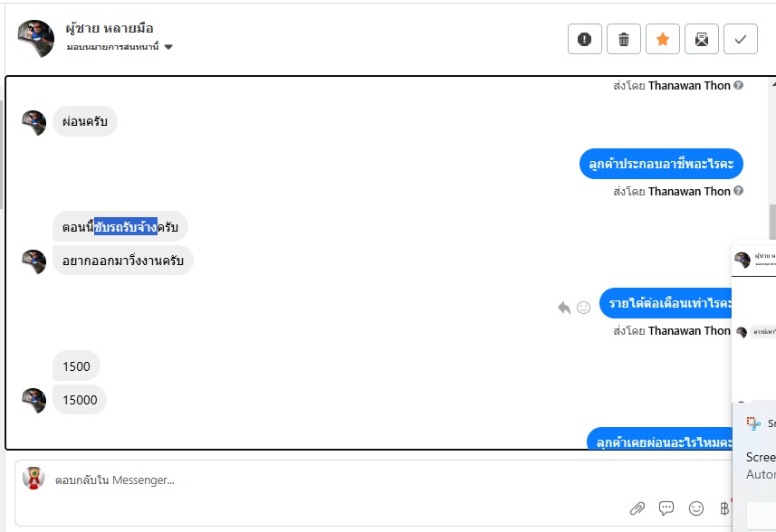776x532 pixels.
Task: Click the reply arrow beside income question
Action: click(564, 308)
